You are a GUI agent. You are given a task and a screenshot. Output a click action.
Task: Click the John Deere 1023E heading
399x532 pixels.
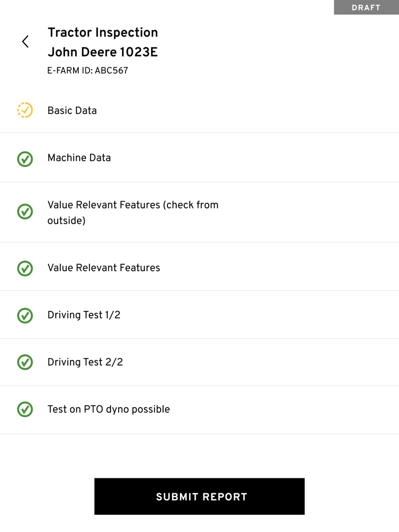click(x=103, y=52)
